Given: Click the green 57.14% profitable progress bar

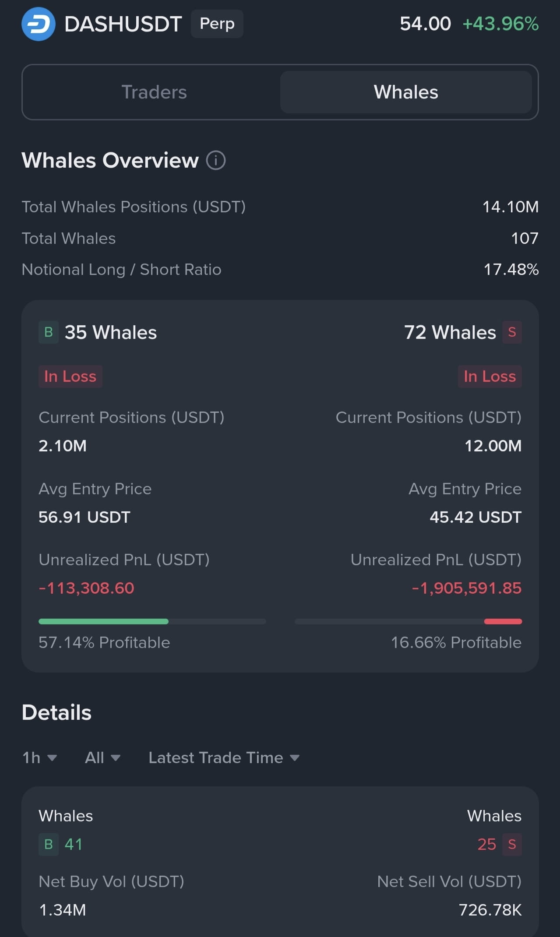Looking at the screenshot, I should click(x=152, y=621).
